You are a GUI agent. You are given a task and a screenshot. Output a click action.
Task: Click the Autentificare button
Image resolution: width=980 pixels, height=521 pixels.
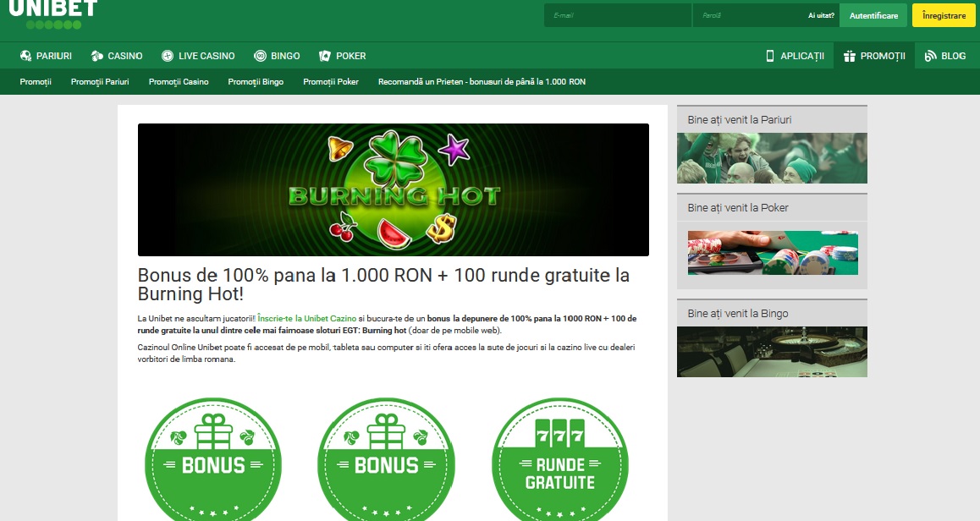[x=873, y=15]
